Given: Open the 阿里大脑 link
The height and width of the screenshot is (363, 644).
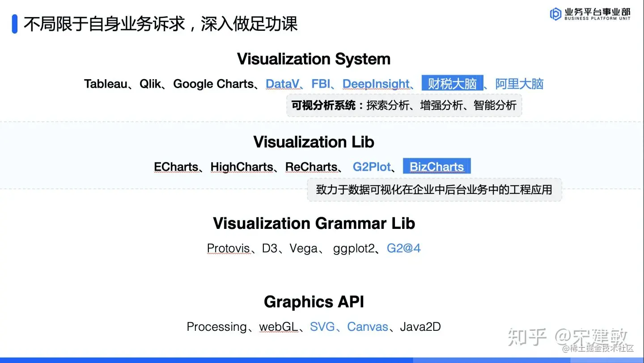Looking at the screenshot, I should click(519, 84).
